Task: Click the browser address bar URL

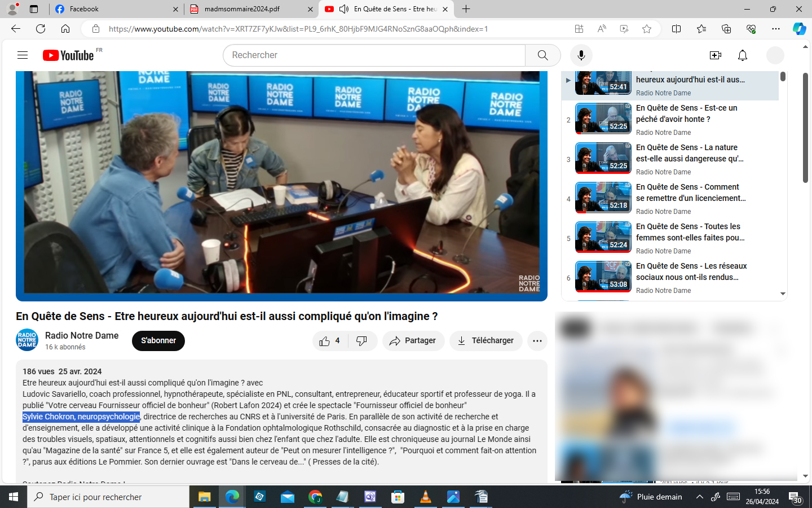Action: [x=298, y=29]
